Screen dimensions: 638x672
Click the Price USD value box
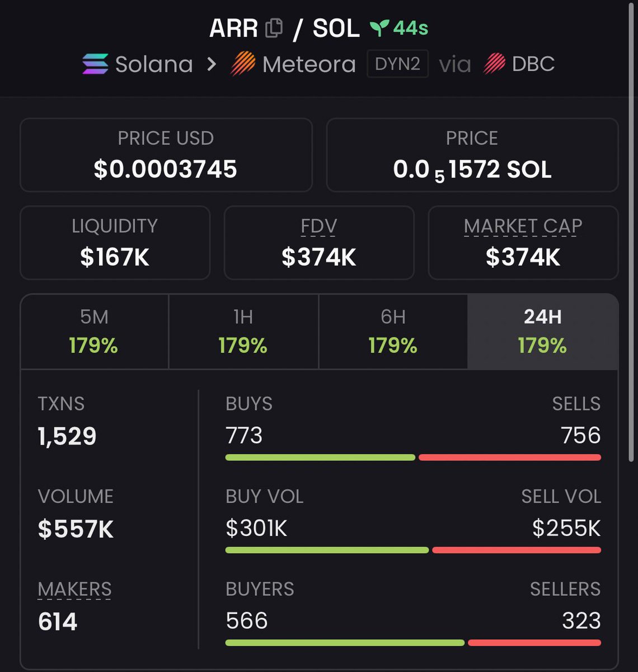pyautogui.click(x=166, y=155)
